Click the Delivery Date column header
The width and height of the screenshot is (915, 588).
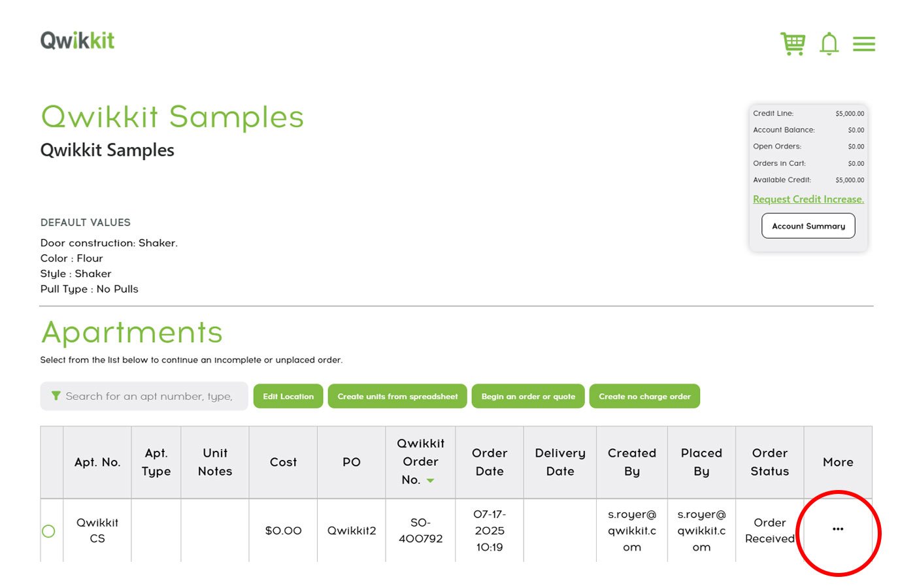[x=560, y=462]
